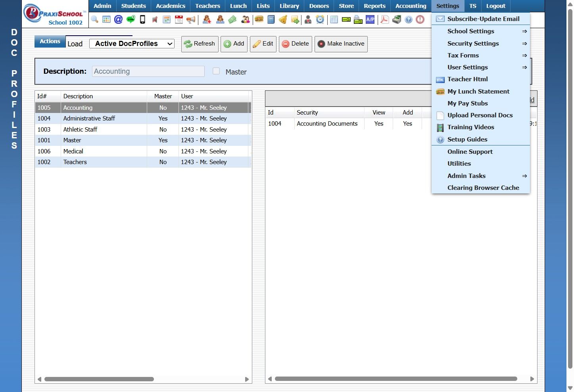574x392 pixels.
Task: Click the Refresh button
Action: (200, 44)
